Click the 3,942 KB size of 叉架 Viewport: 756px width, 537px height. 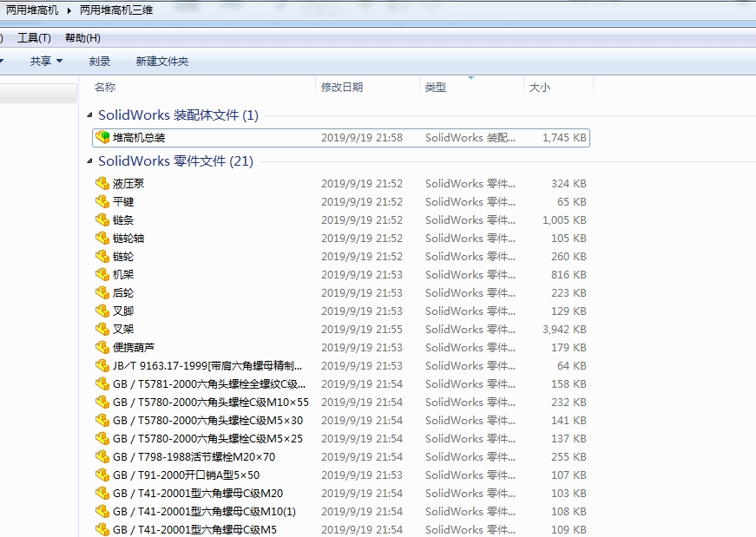tap(564, 330)
